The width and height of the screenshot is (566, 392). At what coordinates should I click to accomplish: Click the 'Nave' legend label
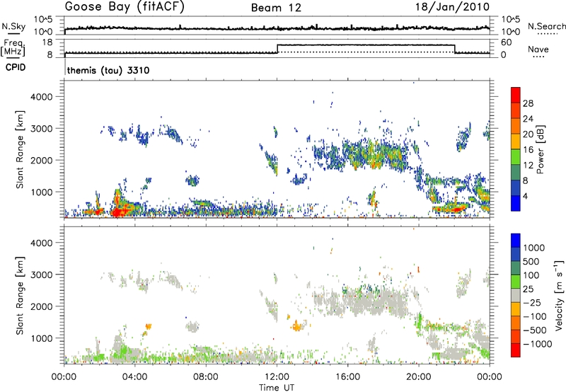[x=538, y=50]
